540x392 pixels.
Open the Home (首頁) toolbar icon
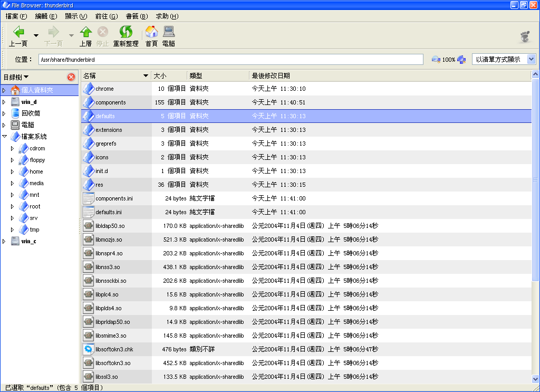151,32
